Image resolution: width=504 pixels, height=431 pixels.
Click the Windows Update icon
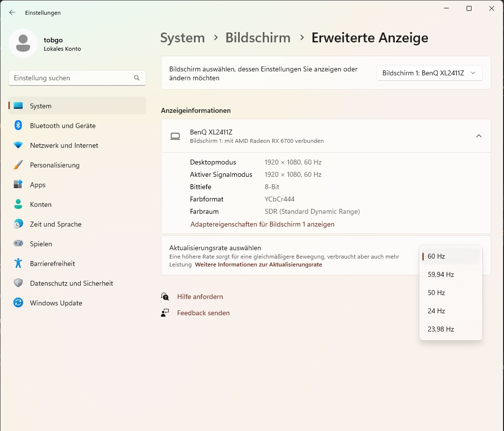click(18, 303)
